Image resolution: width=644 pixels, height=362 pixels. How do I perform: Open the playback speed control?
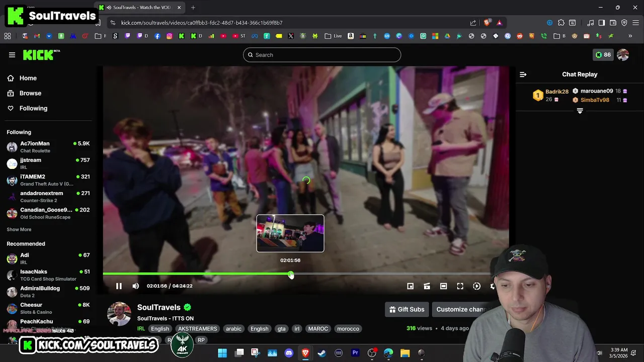coord(476,286)
